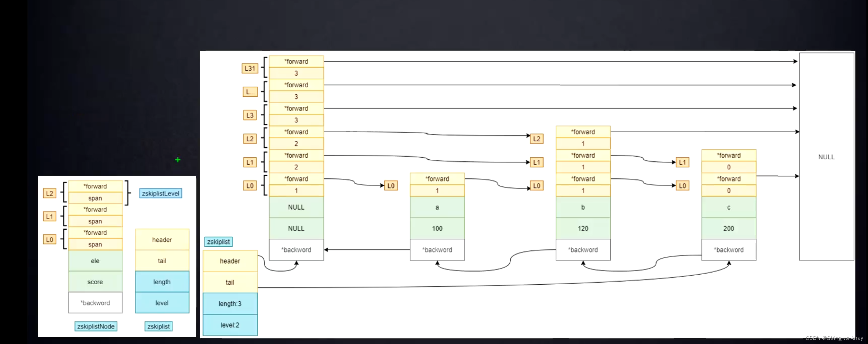Select the *forward cell atop node 'a'
This screenshot has height=344, width=868.
437,179
